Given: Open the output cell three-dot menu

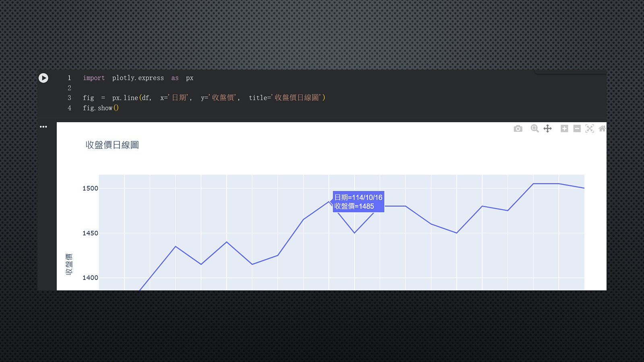Looking at the screenshot, I should [x=43, y=127].
